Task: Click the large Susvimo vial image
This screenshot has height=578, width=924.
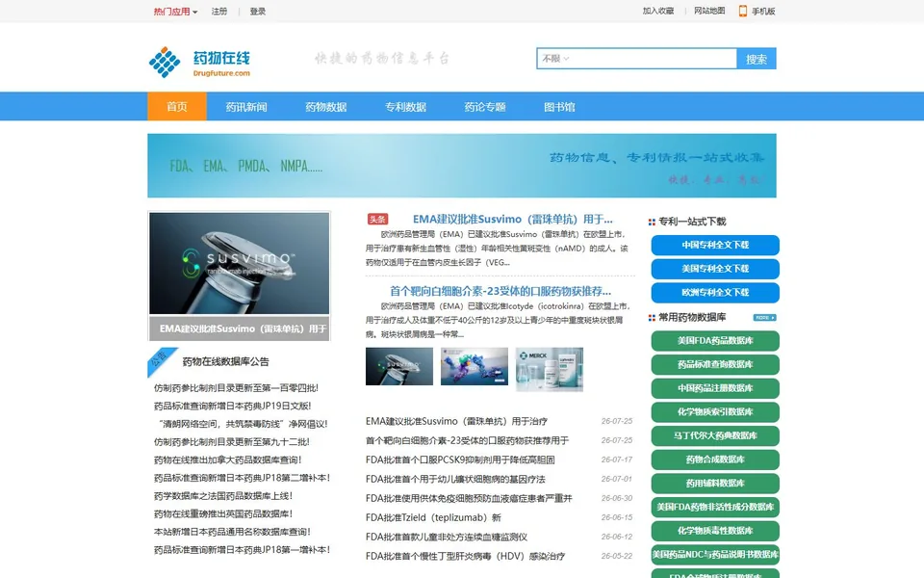Action: tap(240, 263)
